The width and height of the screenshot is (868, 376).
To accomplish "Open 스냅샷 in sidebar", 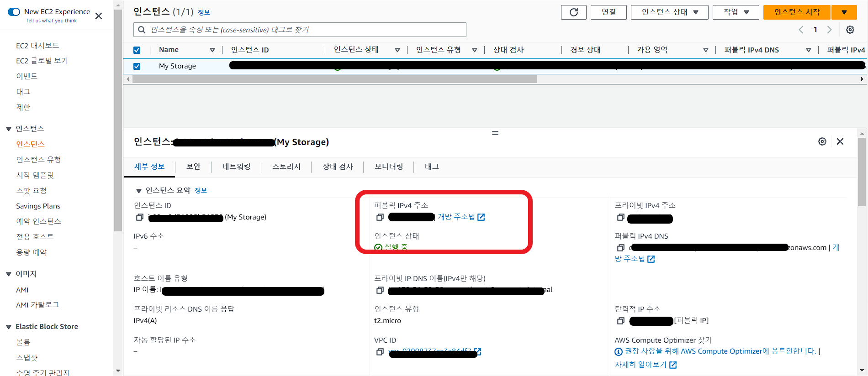I will pyautogui.click(x=27, y=358).
